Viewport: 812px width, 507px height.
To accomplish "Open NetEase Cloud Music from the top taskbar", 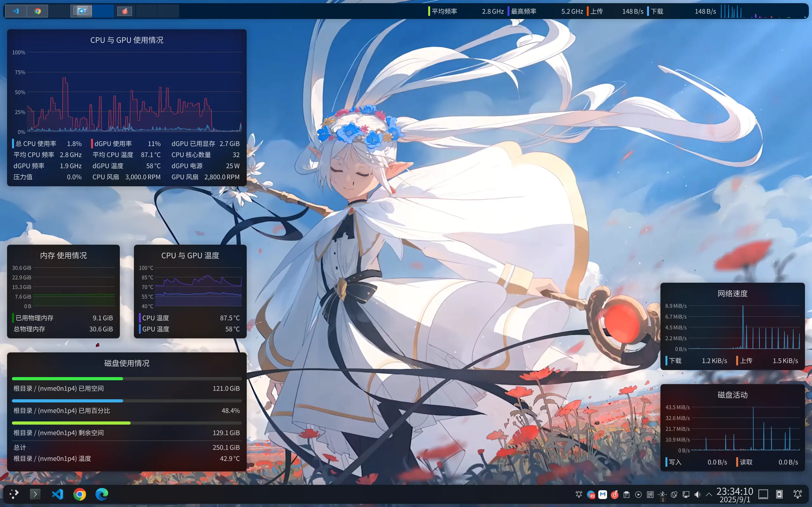I will pyautogui.click(x=125, y=11).
